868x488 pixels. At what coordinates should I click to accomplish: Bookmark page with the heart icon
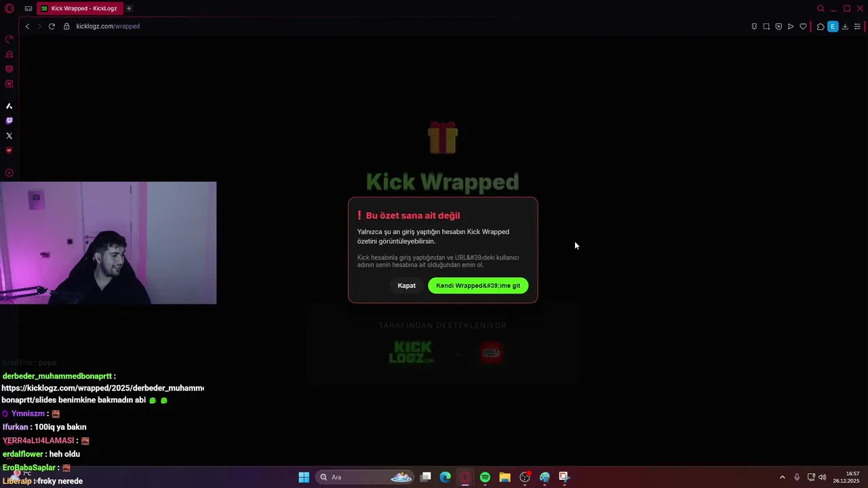(x=803, y=26)
